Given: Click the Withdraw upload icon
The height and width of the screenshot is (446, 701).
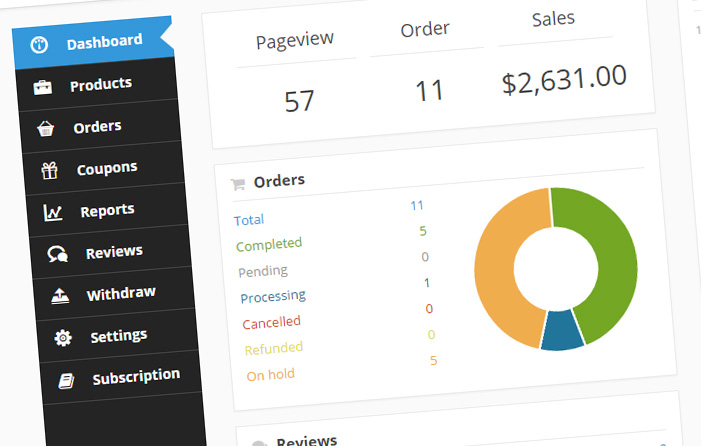Looking at the screenshot, I should tap(60, 296).
